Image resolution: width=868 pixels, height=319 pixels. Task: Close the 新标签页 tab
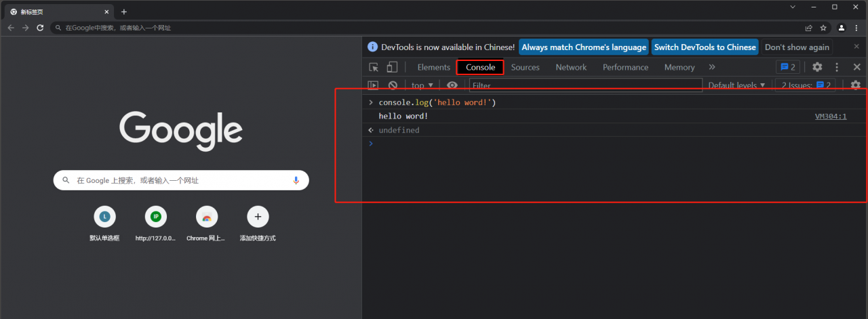click(x=105, y=12)
